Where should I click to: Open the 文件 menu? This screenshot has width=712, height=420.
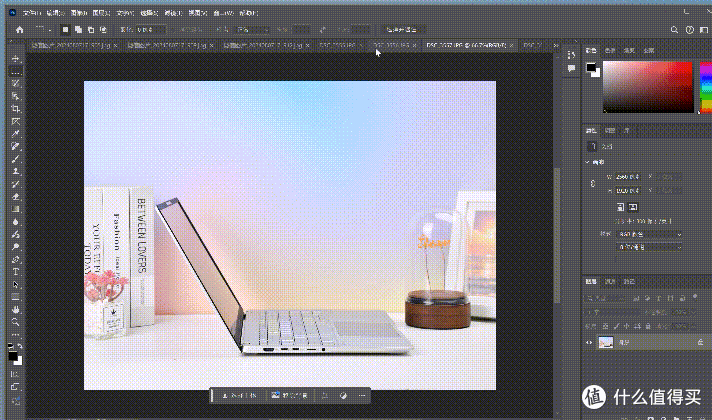tap(32, 13)
